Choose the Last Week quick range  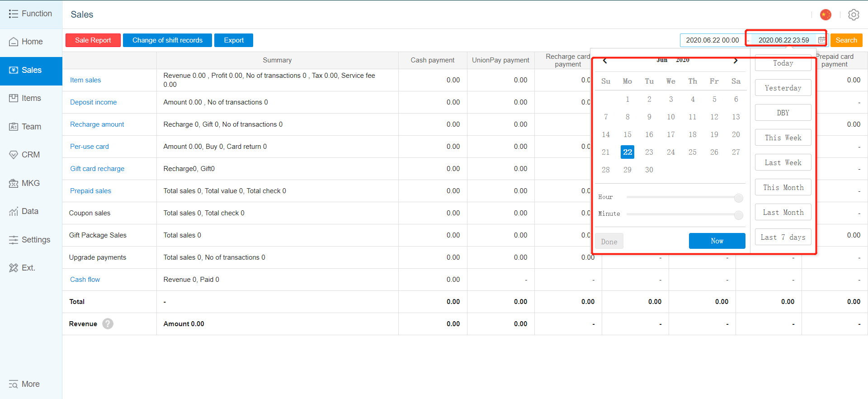[x=783, y=162]
